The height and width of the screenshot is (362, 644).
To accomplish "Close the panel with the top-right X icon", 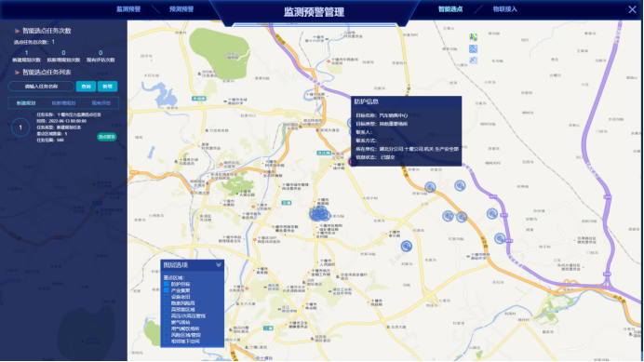I will click(632, 9).
